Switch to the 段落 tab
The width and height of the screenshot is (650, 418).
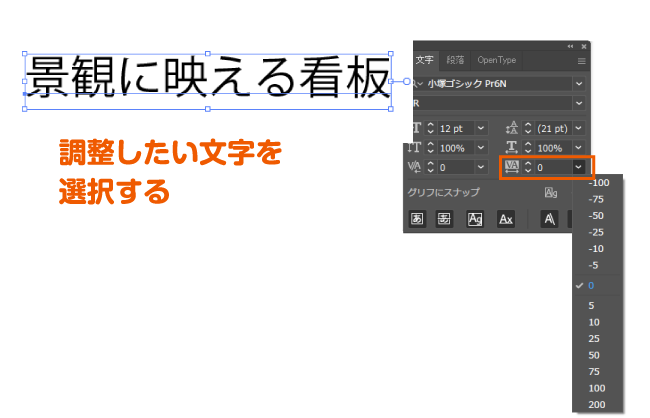[x=455, y=61]
